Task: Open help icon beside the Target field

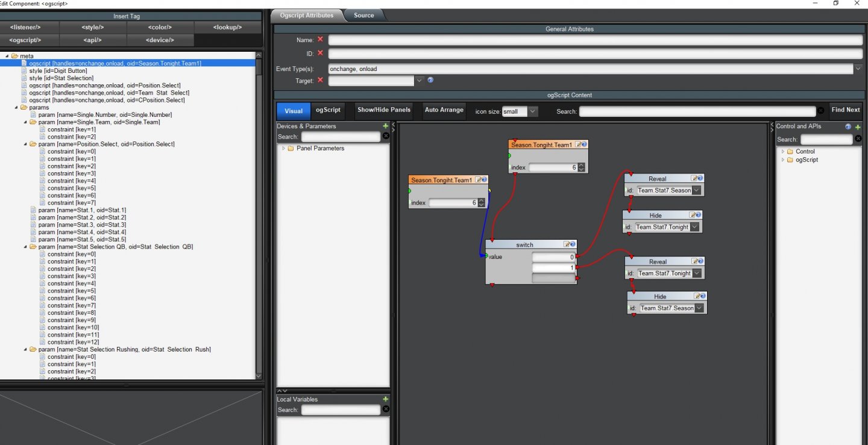Action: point(430,80)
